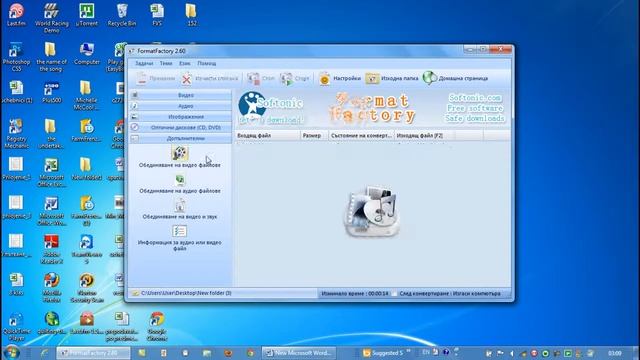Open the uTorrent desktop icon

(87, 15)
